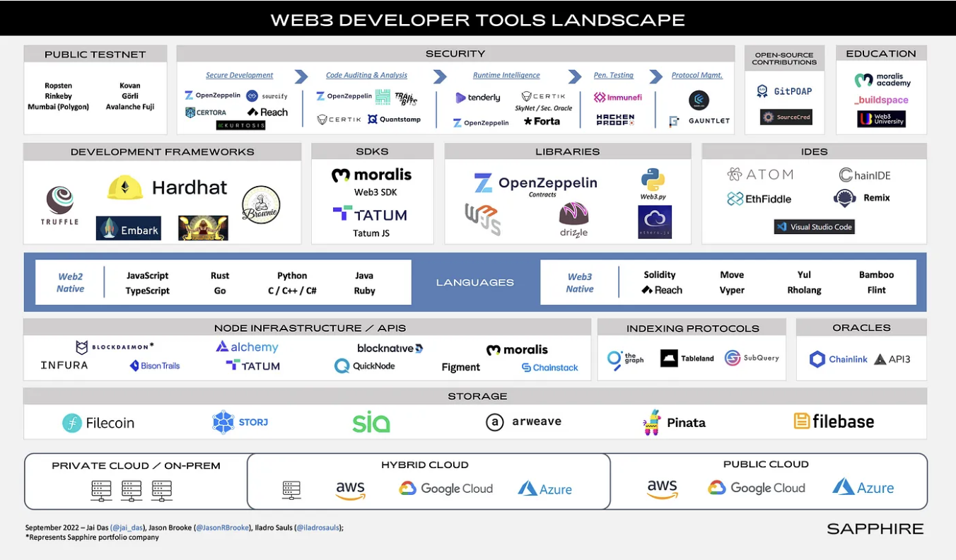Image resolution: width=956 pixels, height=560 pixels.
Task: Click the Chainstack logo
Action: tap(549, 368)
